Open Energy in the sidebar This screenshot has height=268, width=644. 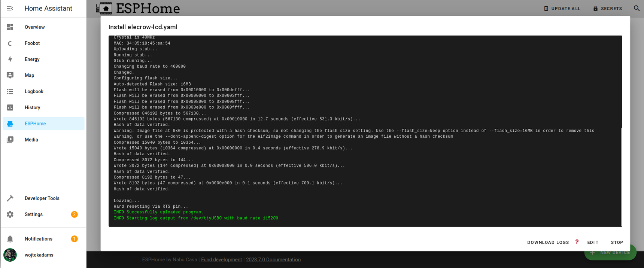[x=43, y=59]
